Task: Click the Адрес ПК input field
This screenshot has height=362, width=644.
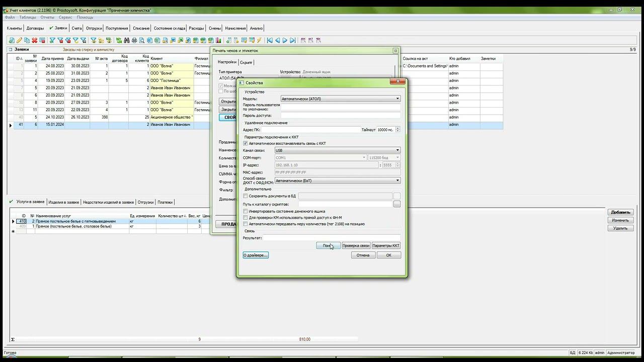Action: [310, 130]
